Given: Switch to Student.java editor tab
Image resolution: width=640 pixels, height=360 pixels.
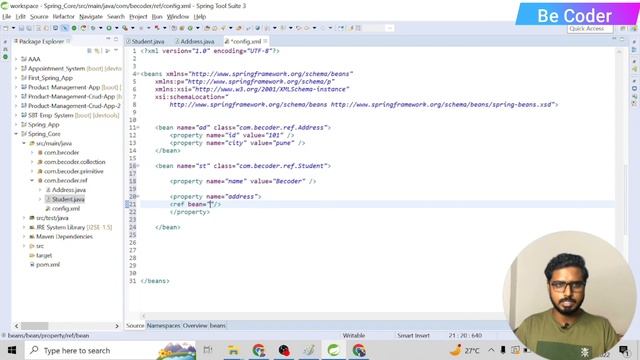Looking at the screenshot, I should 145,41.
